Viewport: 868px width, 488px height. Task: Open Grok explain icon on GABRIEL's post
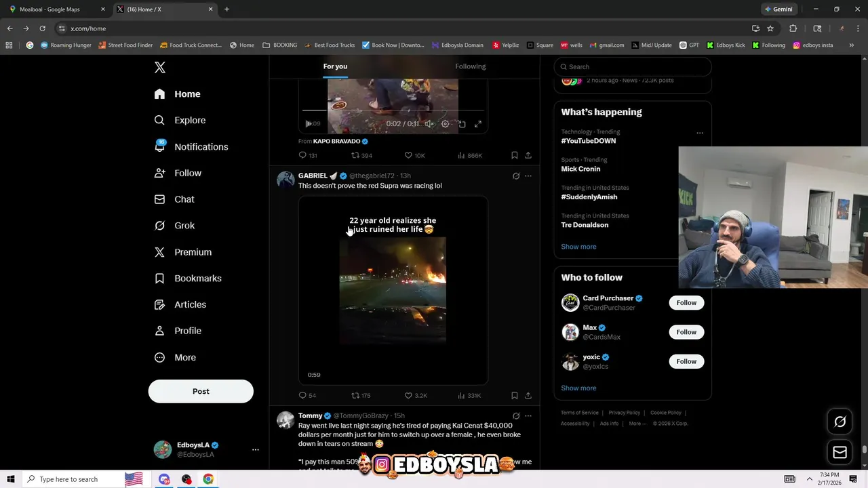pos(516,176)
